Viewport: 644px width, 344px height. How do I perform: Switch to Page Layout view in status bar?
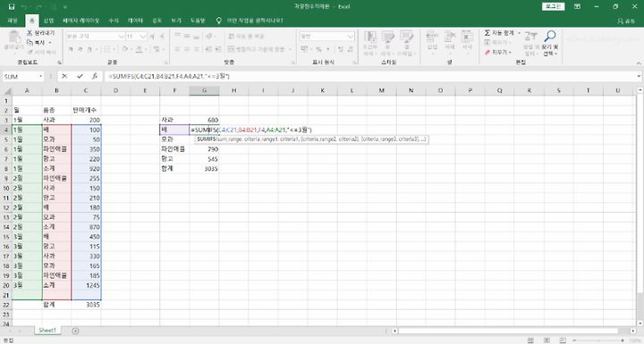pos(547,340)
